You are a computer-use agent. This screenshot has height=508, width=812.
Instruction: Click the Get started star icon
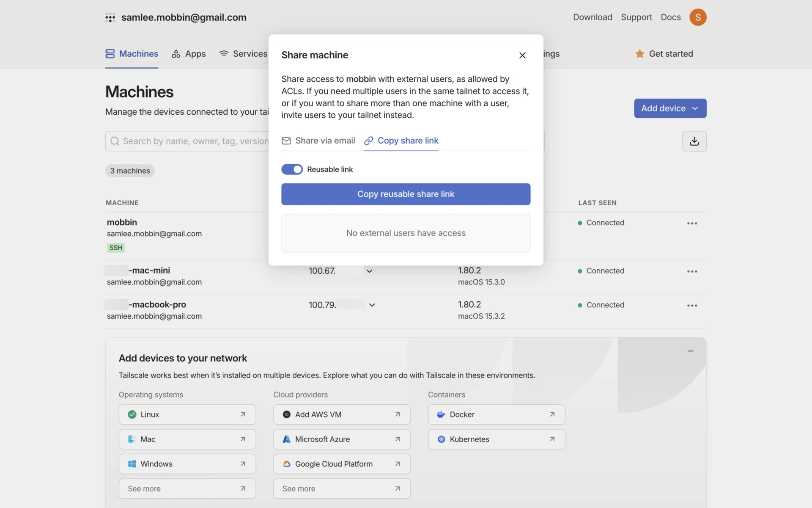tap(639, 54)
